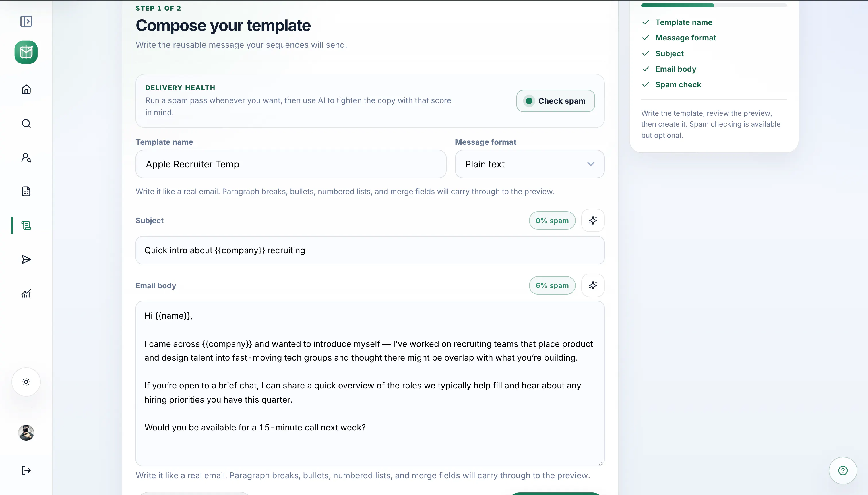
Task: Toggle light mode sun button
Action: pyautogui.click(x=26, y=382)
